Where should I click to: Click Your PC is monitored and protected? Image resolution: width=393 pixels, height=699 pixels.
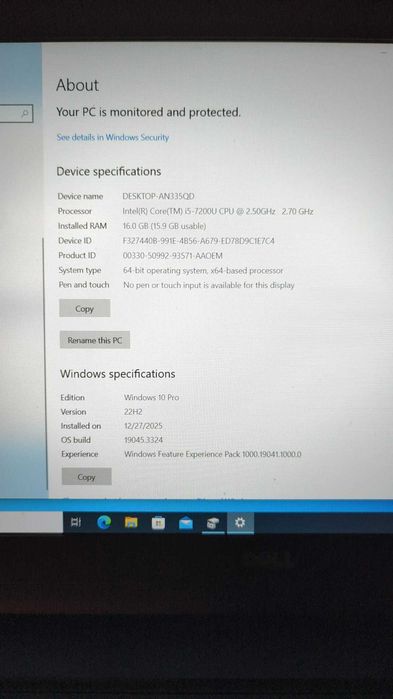(x=148, y=112)
